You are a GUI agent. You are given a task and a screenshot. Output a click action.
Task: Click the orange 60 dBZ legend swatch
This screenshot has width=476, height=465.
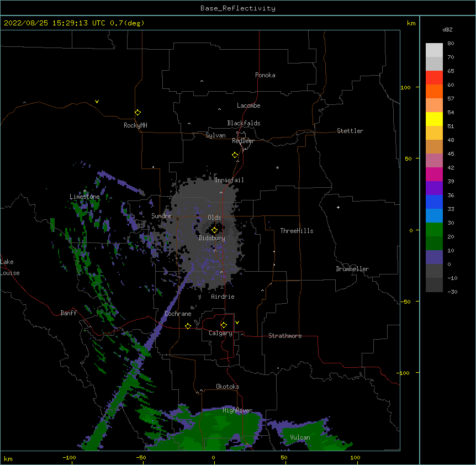pos(434,91)
